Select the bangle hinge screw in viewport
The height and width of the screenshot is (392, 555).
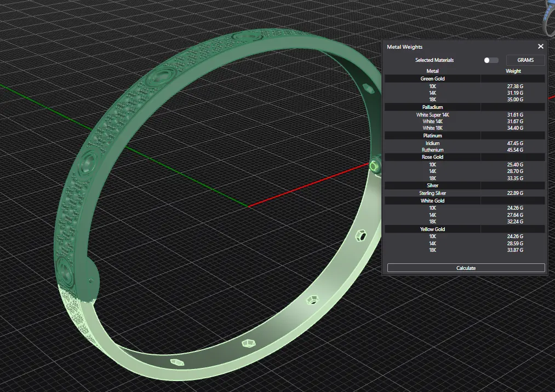click(374, 165)
